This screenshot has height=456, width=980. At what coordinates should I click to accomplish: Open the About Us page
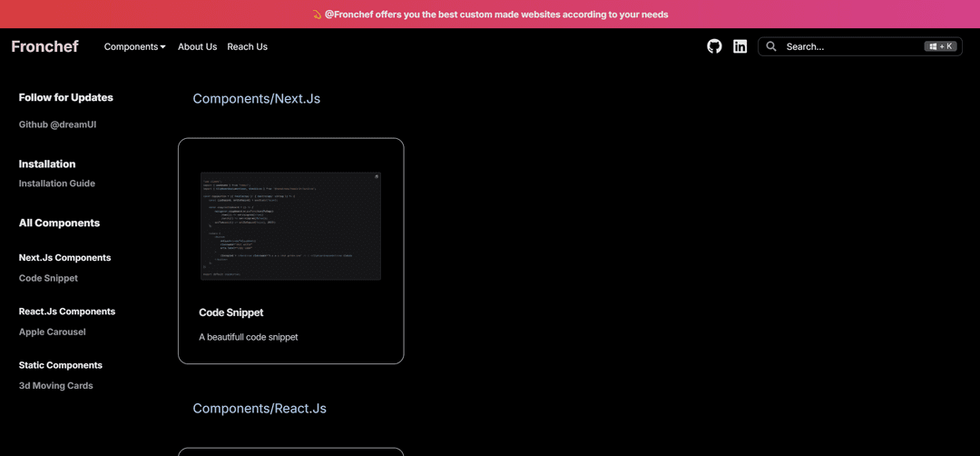click(198, 46)
